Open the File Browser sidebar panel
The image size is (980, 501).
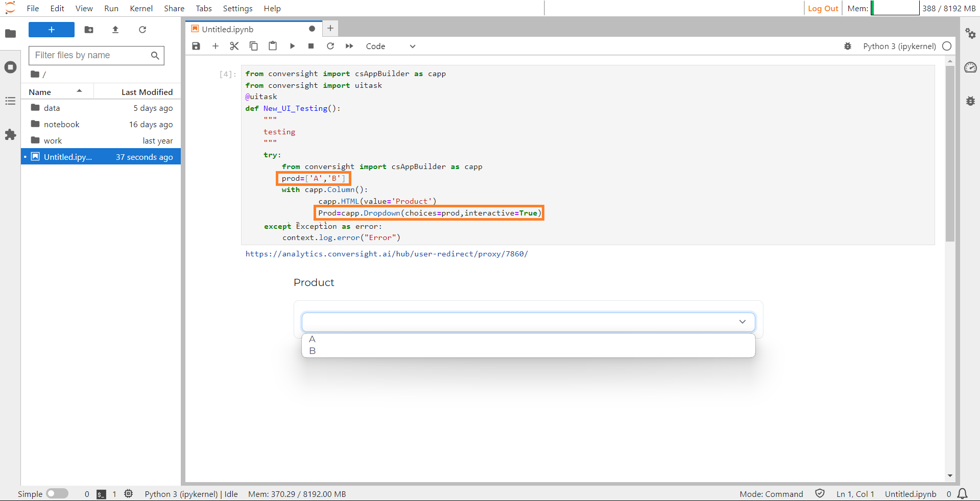[10, 34]
